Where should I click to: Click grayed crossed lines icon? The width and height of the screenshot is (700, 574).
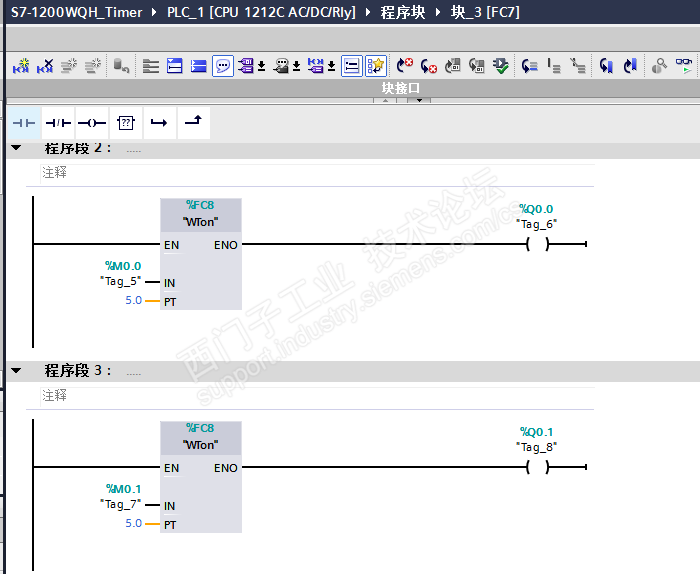point(578,66)
